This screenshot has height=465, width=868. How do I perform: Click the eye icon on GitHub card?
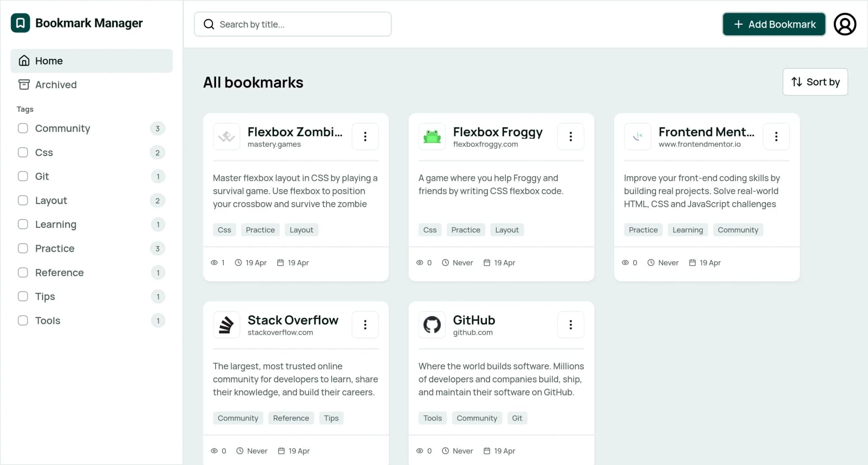(x=420, y=451)
